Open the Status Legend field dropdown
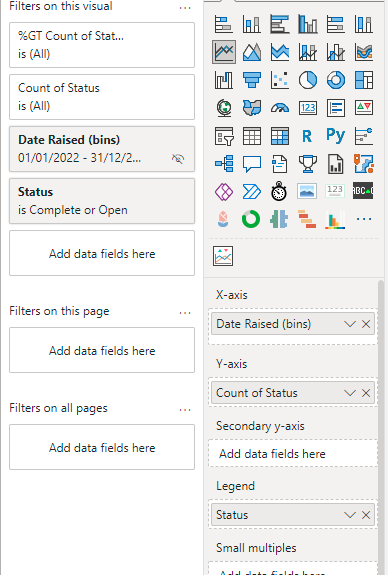 tap(350, 515)
